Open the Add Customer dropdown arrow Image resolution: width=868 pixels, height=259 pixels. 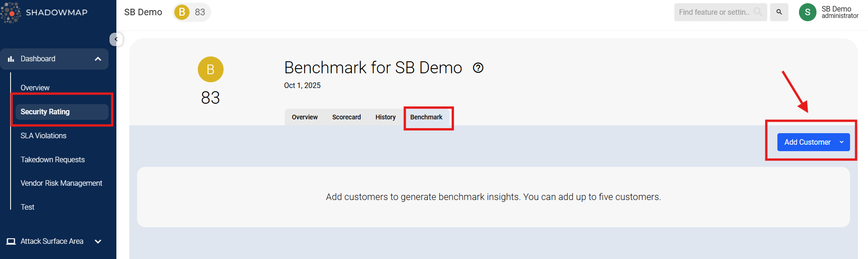coord(841,142)
